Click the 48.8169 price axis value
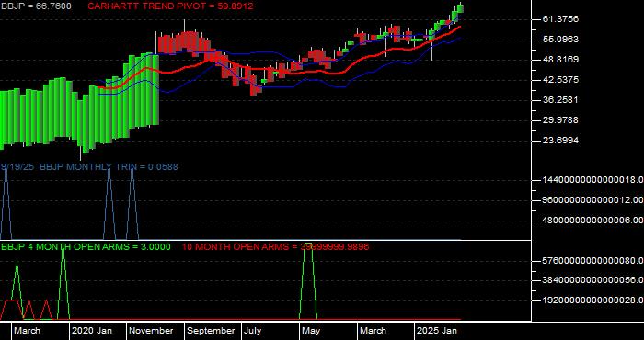Viewport: 644px width, 340px height. click(560, 60)
